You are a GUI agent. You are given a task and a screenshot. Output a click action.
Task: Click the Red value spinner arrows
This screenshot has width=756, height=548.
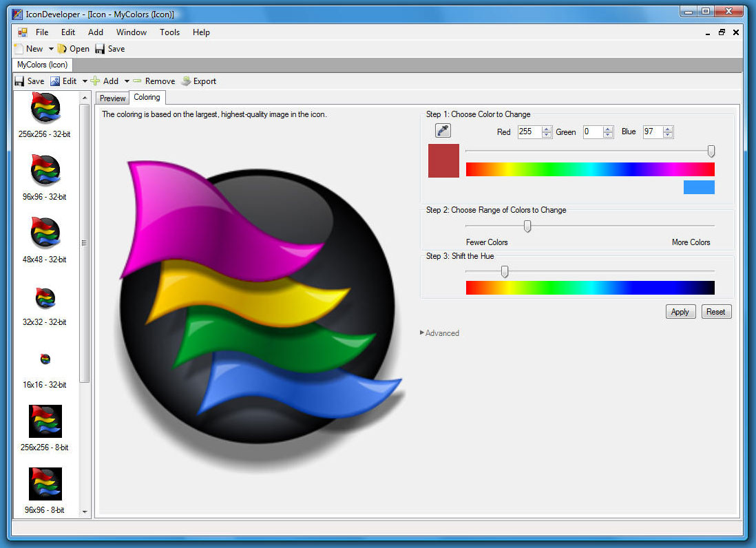(x=546, y=131)
